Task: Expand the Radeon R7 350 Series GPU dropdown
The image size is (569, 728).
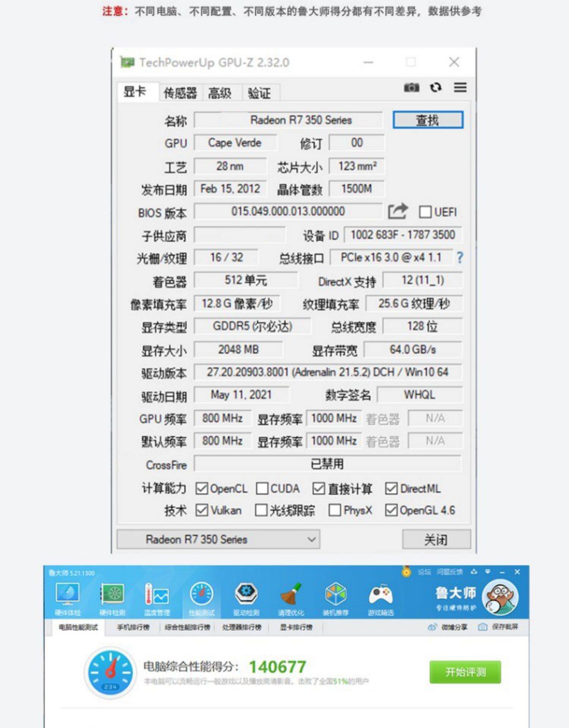Action: tap(218, 539)
